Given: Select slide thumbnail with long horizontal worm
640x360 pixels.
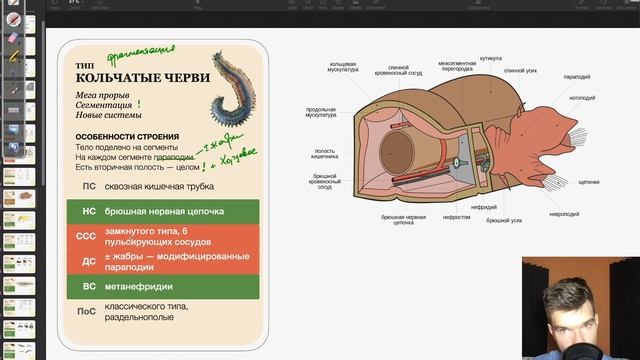Looking at the screenshot, I should 19,286.
